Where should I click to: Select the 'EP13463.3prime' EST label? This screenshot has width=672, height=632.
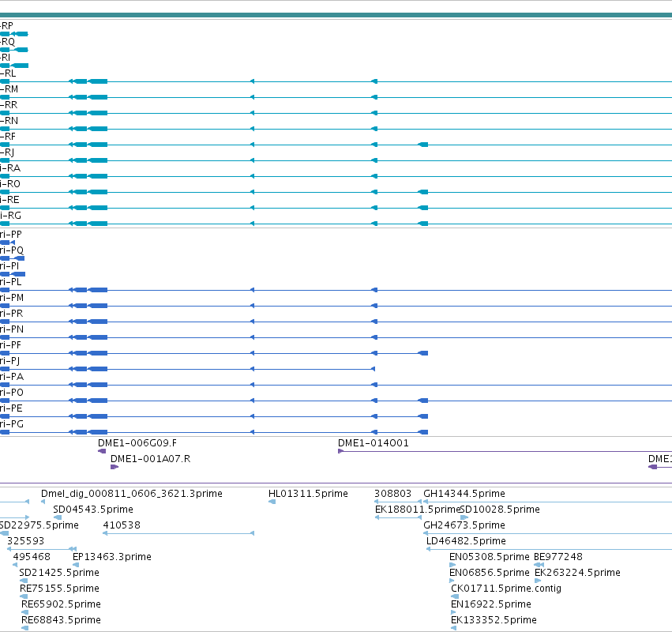tap(112, 557)
